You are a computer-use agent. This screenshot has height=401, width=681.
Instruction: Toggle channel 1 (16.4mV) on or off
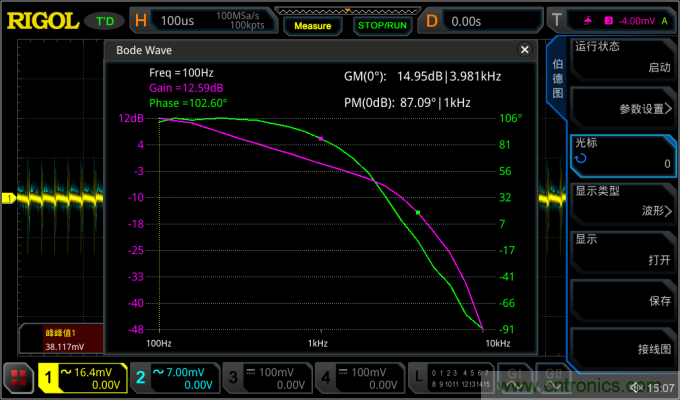point(82,378)
